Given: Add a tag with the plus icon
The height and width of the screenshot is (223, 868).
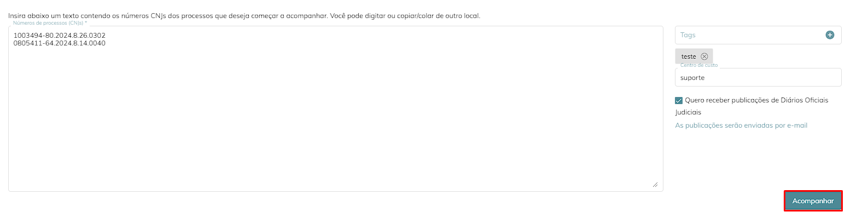Looking at the screenshot, I should click(830, 35).
